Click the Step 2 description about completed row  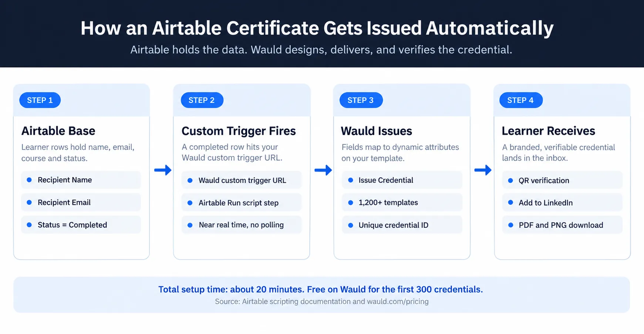(x=232, y=152)
